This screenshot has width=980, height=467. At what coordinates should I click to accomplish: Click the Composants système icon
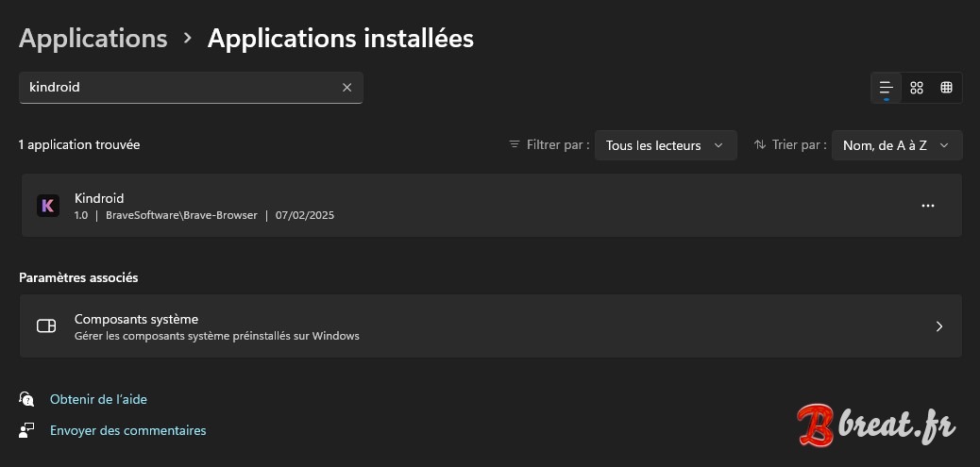click(x=46, y=325)
